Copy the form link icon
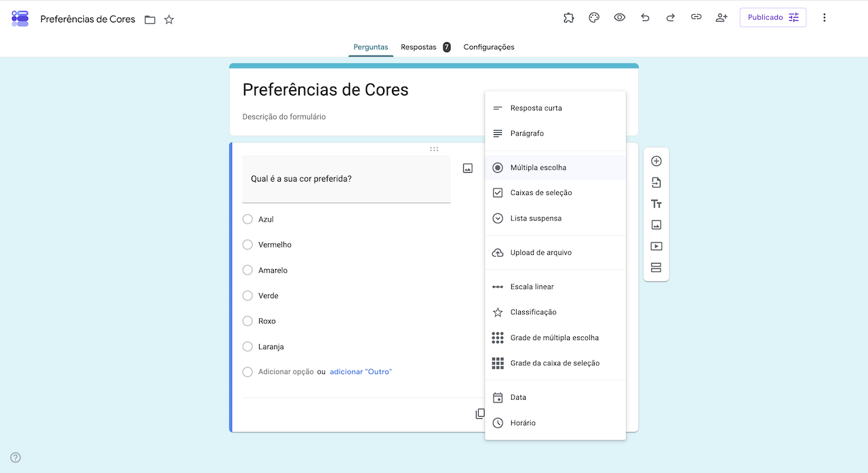 pyautogui.click(x=696, y=18)
